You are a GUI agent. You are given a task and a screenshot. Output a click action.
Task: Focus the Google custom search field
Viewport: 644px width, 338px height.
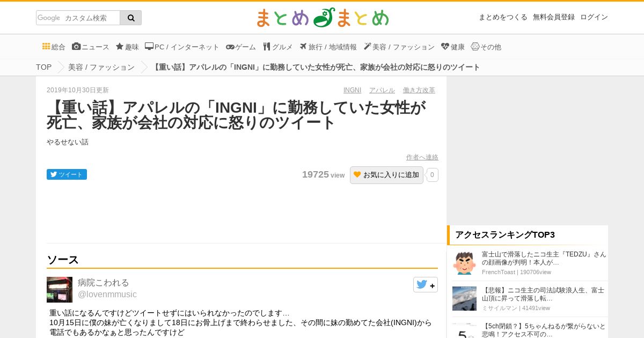pos(78,18)
